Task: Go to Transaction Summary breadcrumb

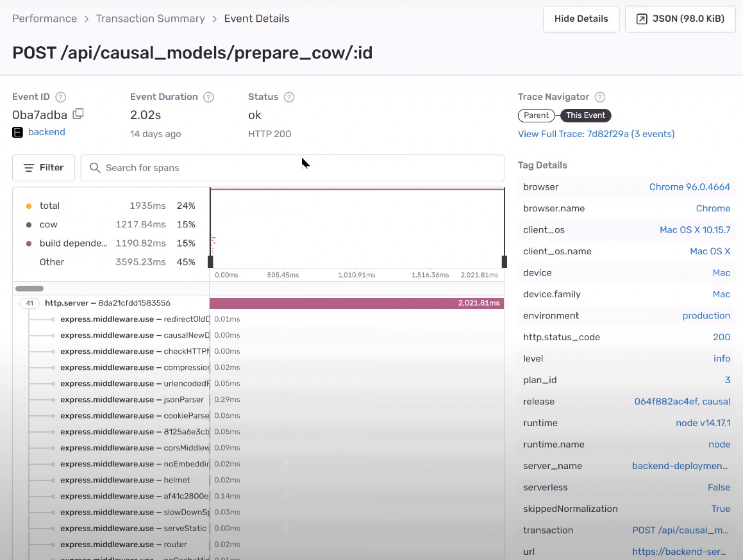Action: (151, 19)
